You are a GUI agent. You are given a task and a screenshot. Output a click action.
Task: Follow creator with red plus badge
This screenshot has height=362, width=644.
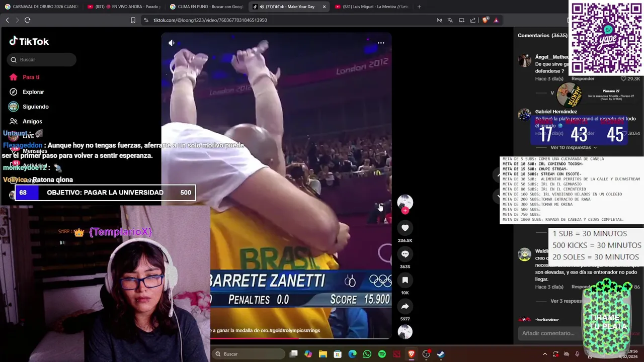405,211
